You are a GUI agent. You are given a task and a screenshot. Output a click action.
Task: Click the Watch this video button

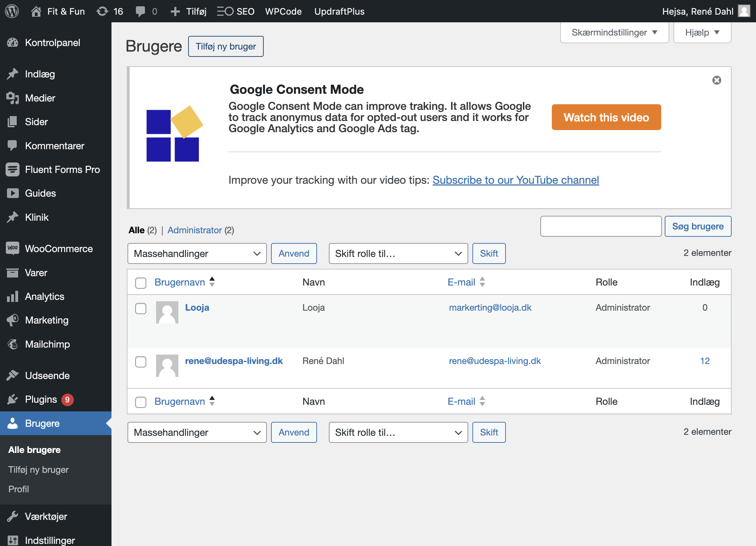pyautogui.click(x=607, y=117)
